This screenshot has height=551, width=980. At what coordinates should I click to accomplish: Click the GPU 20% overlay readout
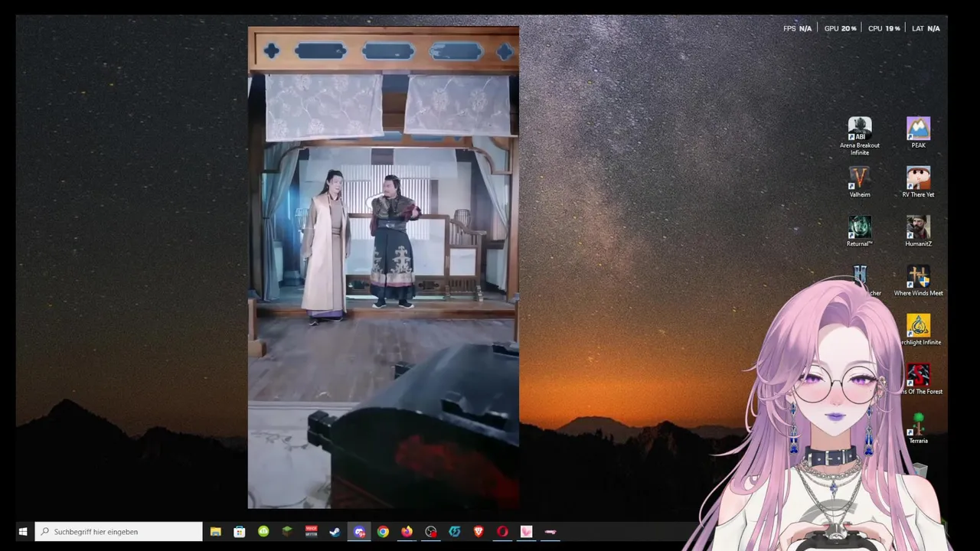[x=840, y=28]
